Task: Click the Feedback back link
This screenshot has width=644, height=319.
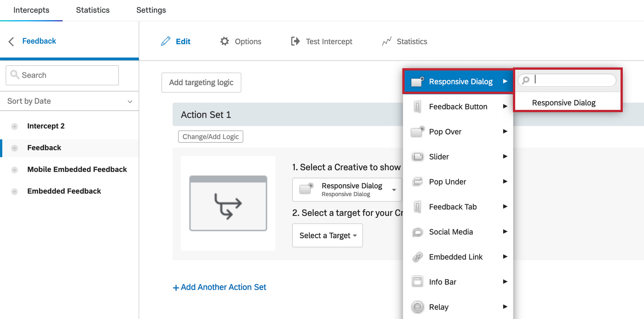Action: click(x=39, y=41)
